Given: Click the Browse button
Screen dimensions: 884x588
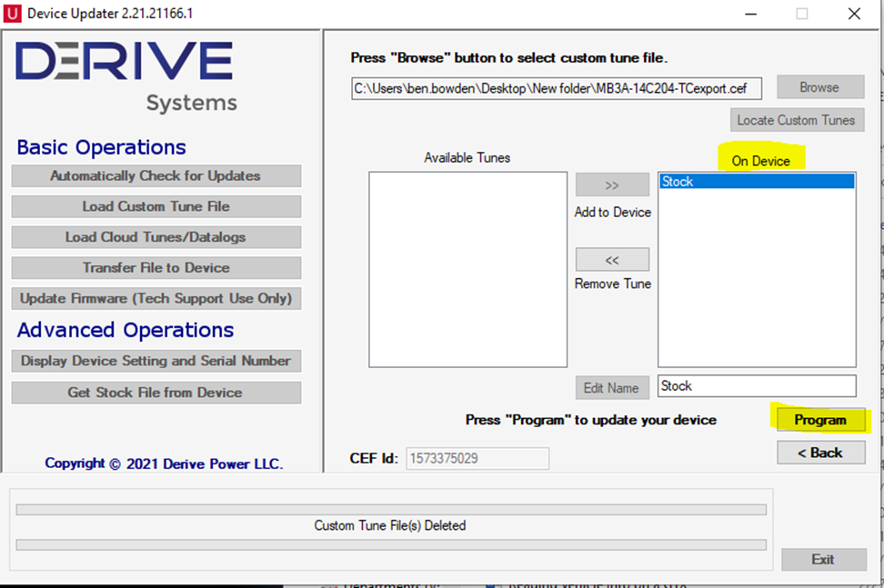Looking at the screenshot, I should 820,87.
